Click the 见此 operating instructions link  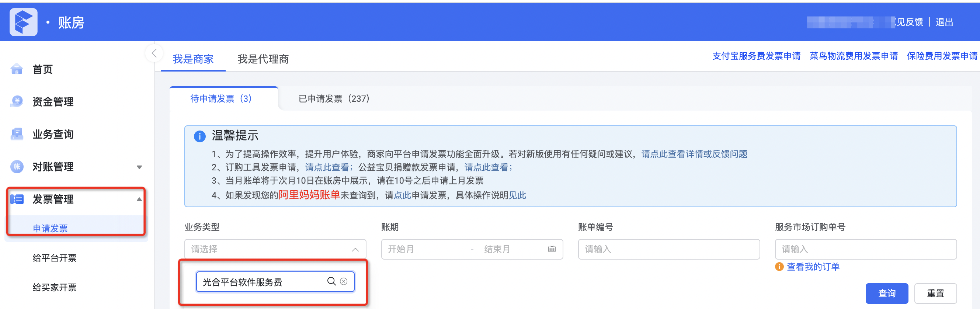click(x=517, y=195)
